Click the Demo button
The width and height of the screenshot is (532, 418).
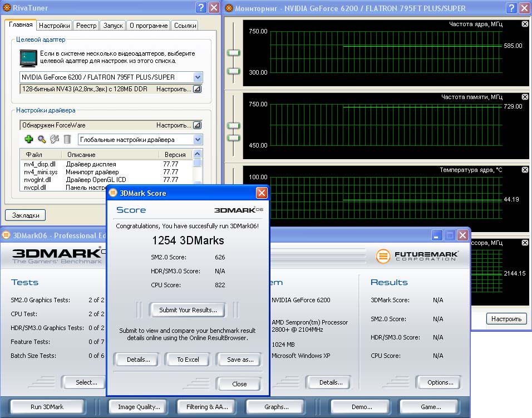click(362, 407)
